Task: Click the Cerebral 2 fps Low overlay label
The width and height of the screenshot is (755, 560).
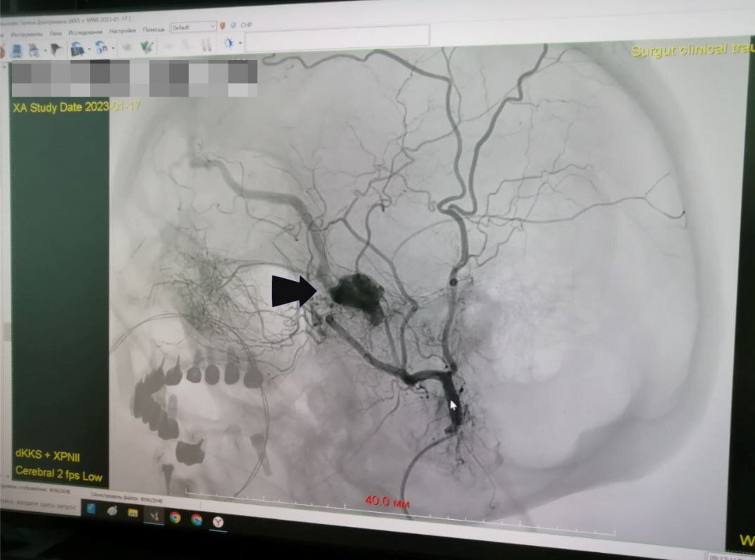Action: pos(58,473)
